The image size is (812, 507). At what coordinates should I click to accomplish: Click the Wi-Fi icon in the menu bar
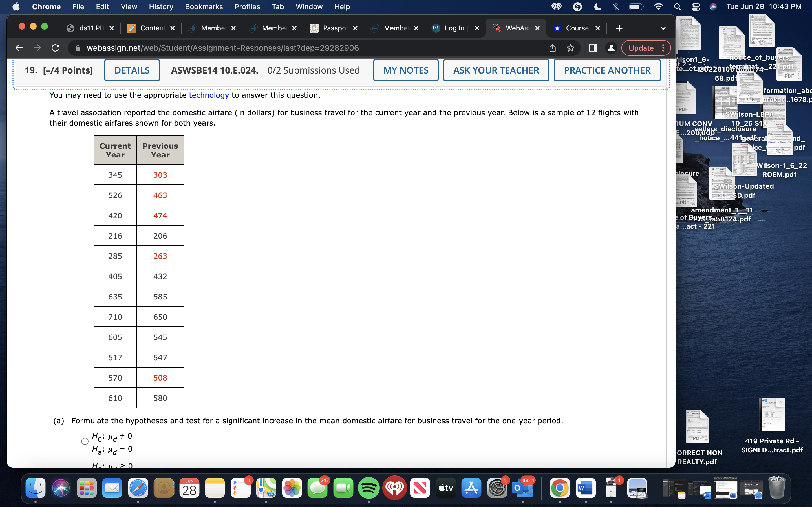point(658,7)
